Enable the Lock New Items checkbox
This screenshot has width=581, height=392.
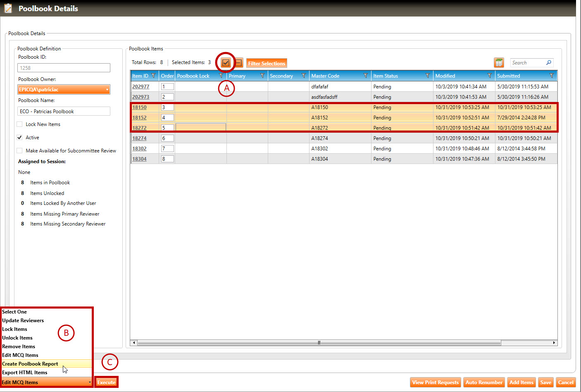point(19,124)
